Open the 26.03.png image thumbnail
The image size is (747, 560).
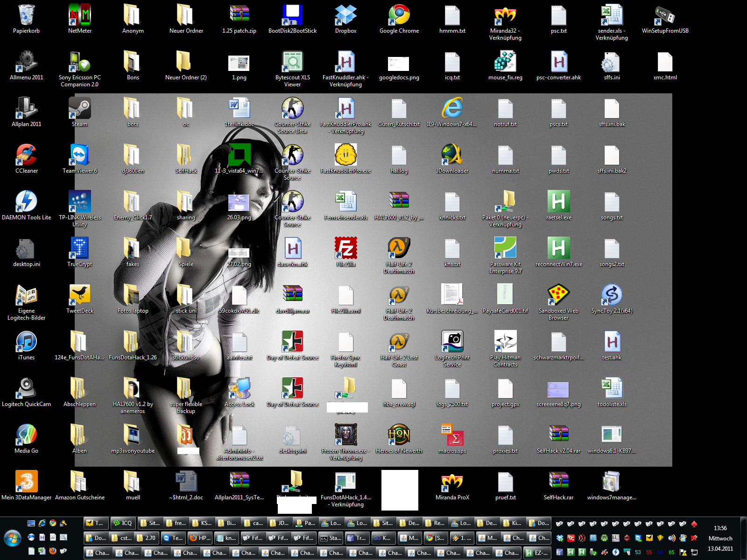(239, 202)
